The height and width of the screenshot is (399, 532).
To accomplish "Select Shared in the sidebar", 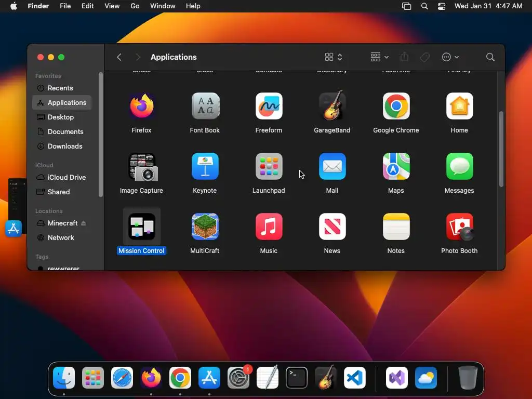I will coord(62,192).
